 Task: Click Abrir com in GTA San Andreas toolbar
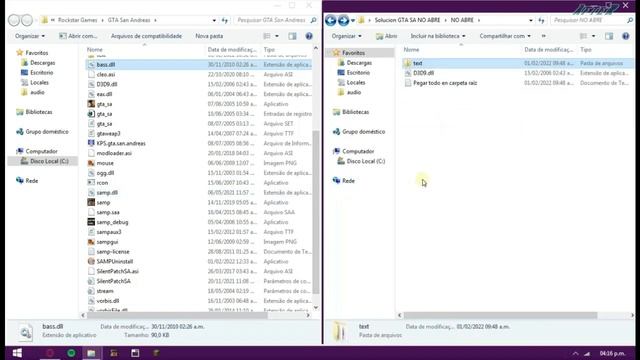78,36
